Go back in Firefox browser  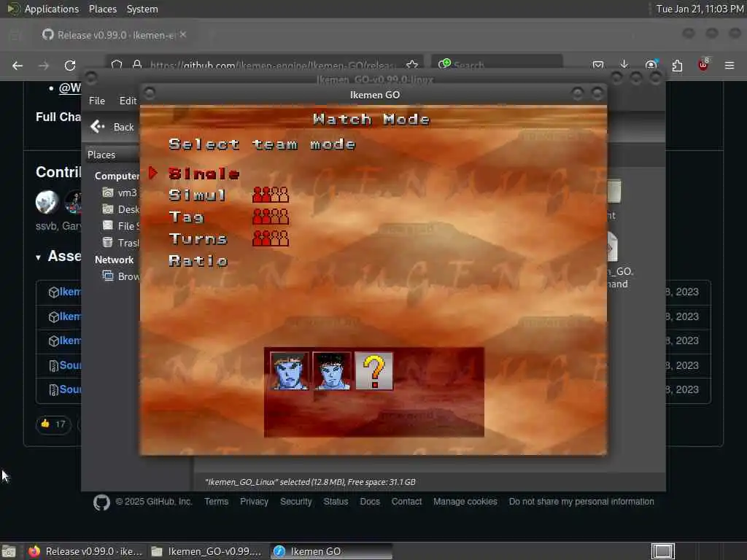click(18, 66)
